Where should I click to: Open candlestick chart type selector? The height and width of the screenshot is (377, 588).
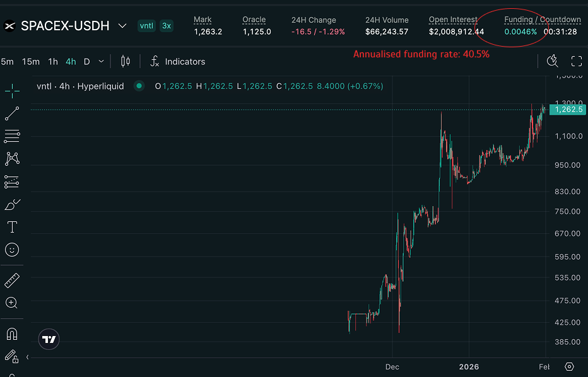pyautogui.click(x=126, y=61)
